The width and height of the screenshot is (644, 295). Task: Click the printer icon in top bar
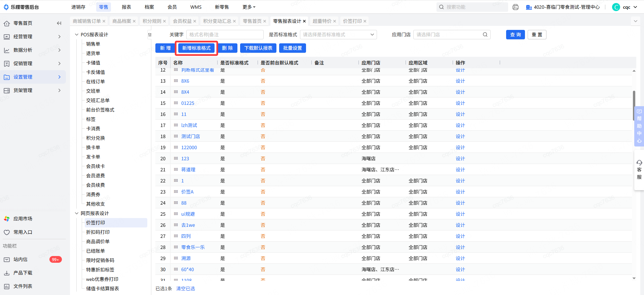coord(515,7)
